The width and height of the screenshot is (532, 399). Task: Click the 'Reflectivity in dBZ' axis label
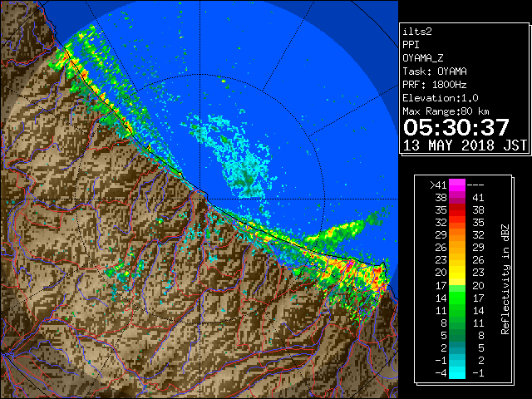coord(505,279)
